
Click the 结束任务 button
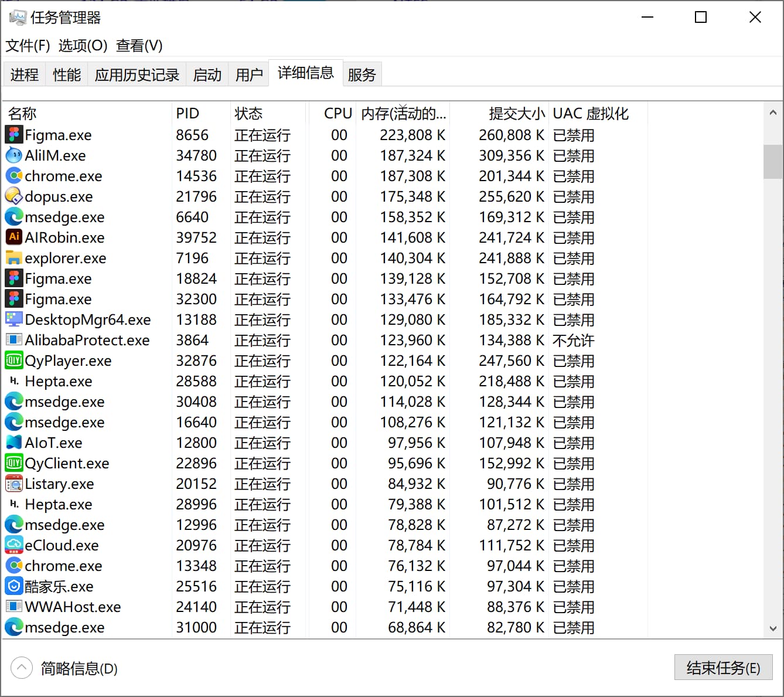723,668
